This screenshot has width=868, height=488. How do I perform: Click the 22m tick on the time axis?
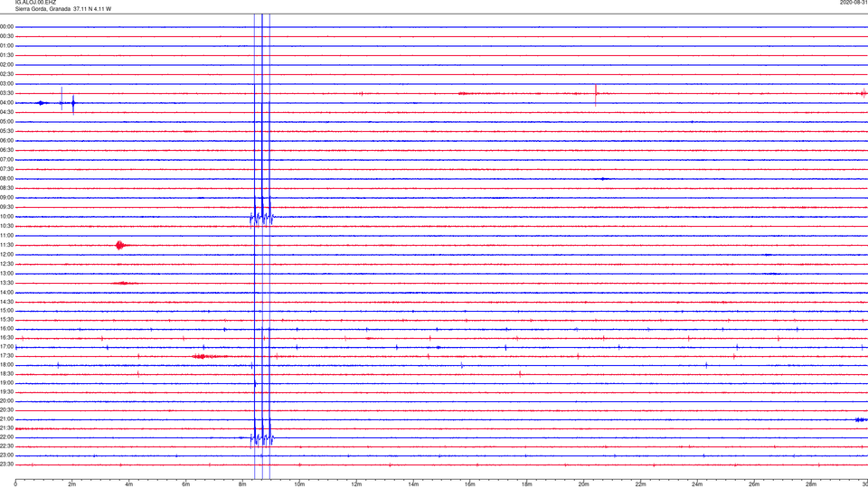pos(640,484)
